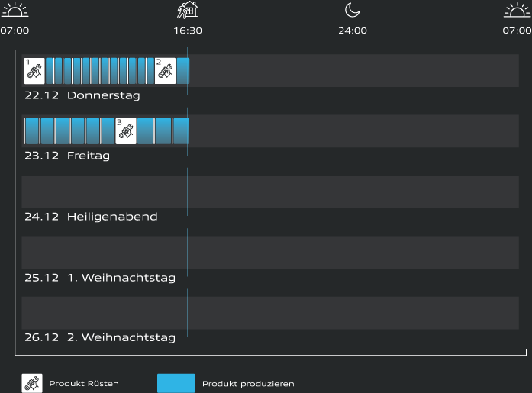Click the Produkt produzieren legend text
This screenshot has width=532, height=393.
(x=248, y=384)
